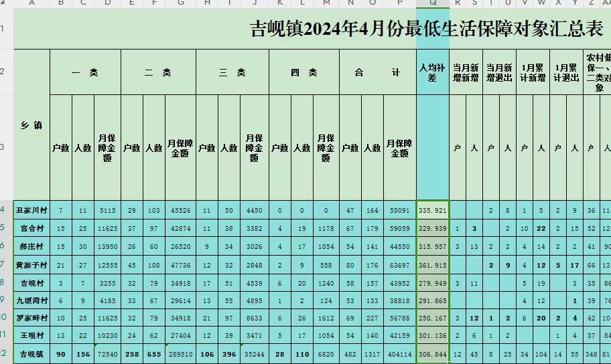Click the 三类 category header
The height and width of the screenshot is (364, 611).
coord(232,72)
